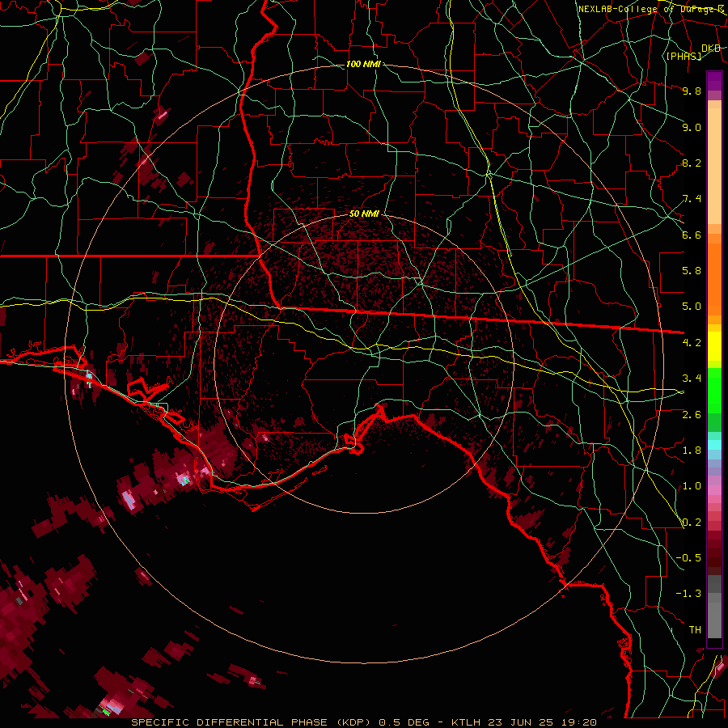Click the 100 NMI range ring label
This screenshot has width=728, height=728.
pos(363,64)
